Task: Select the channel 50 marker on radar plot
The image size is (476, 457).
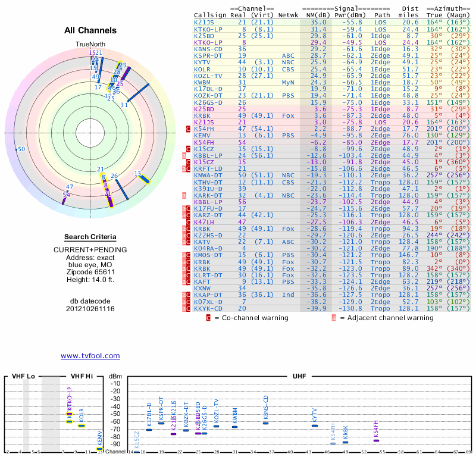Action: (20, 149)
